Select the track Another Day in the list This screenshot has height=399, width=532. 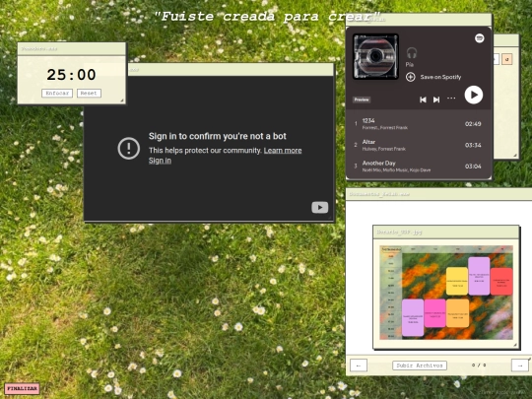(419, 166)
